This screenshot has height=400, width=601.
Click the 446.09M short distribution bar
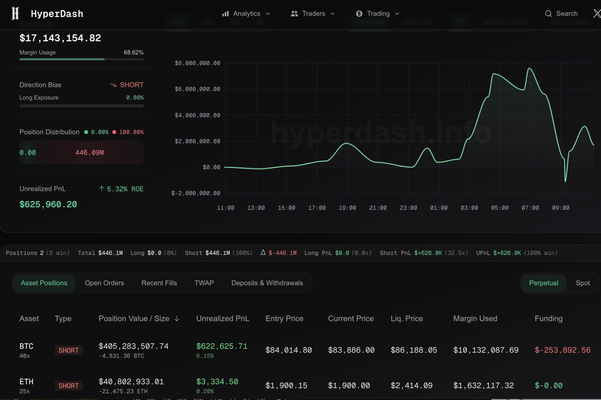[x=90, y=152]
